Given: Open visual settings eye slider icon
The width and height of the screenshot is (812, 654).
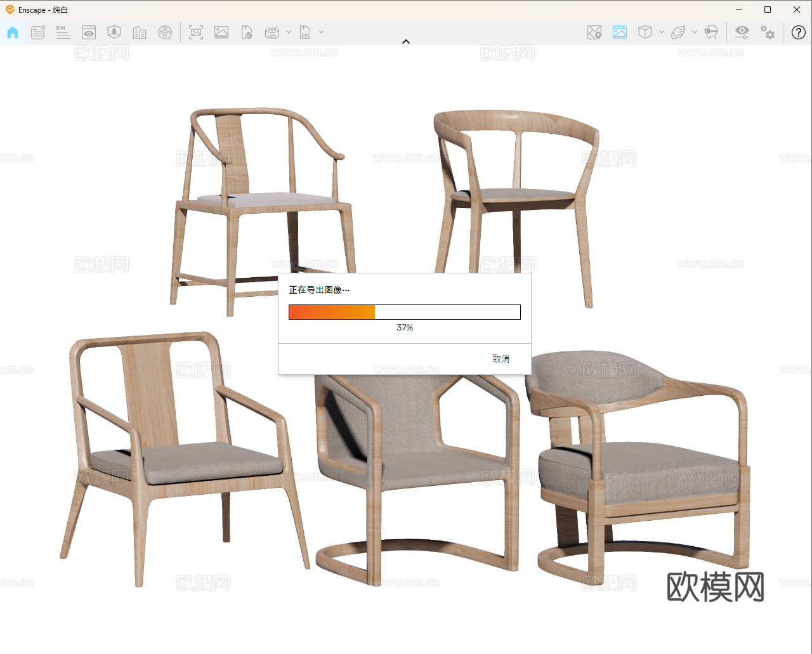Looking at the screenshot, I should click(x=742, y=32).
